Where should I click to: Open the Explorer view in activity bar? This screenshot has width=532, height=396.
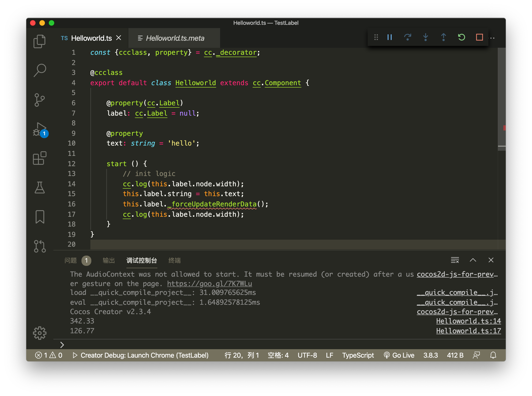40,41
